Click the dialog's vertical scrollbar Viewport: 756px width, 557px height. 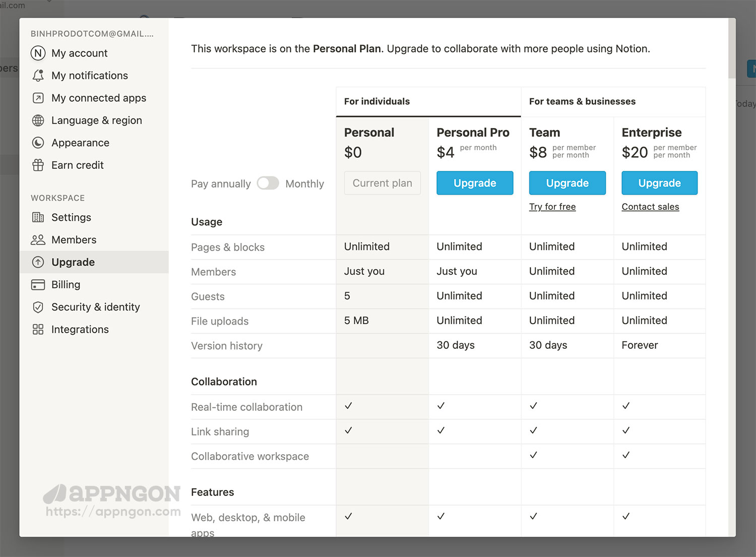point(732,48)
